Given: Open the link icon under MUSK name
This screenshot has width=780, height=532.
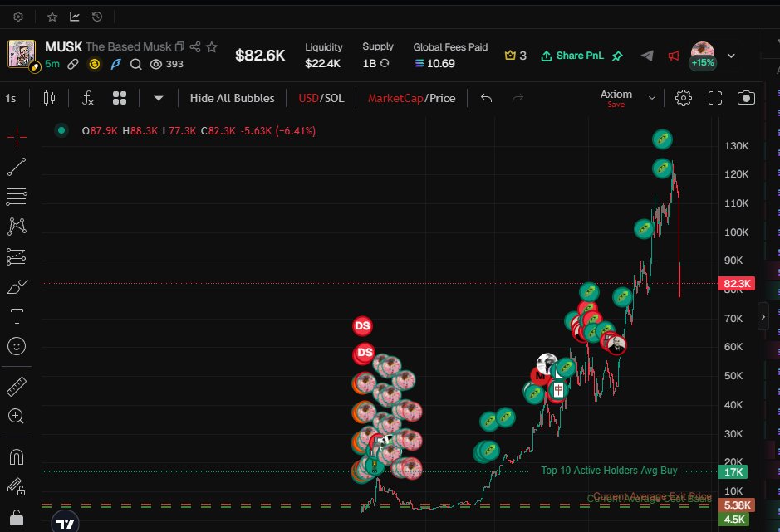Looking at the screenshot, I should pyautogui.click(x=73, y=64).
